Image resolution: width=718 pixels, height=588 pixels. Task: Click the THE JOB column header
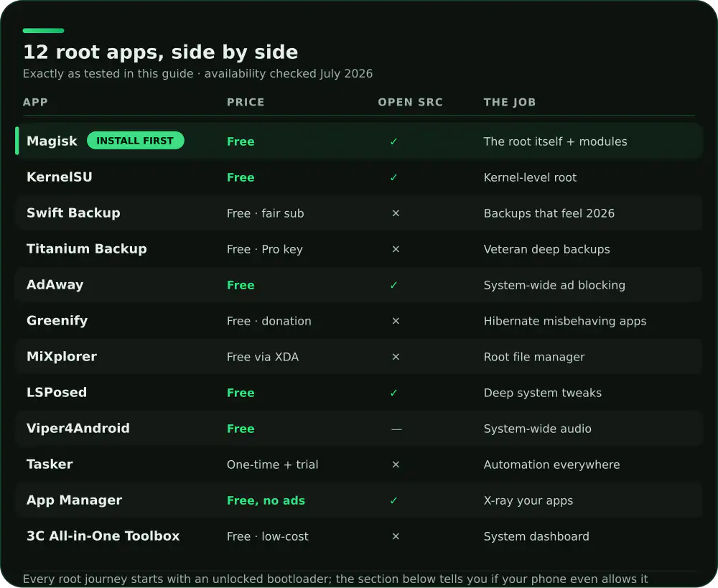pos(510,102)
